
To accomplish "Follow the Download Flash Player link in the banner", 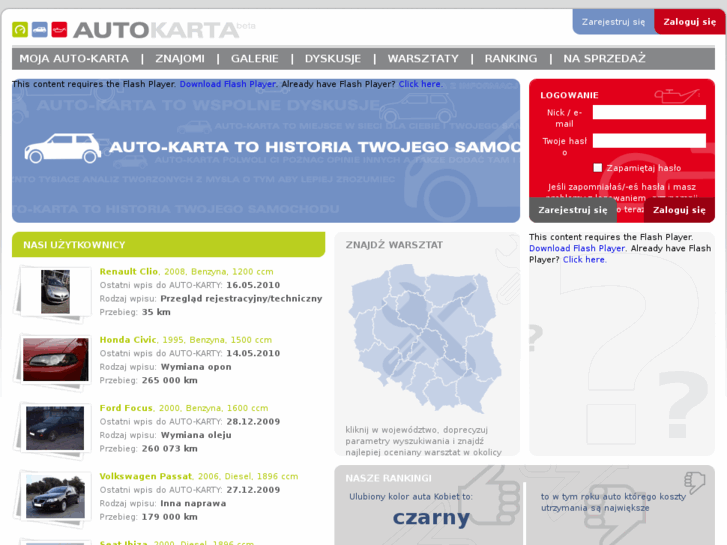I will coord(228,84).
